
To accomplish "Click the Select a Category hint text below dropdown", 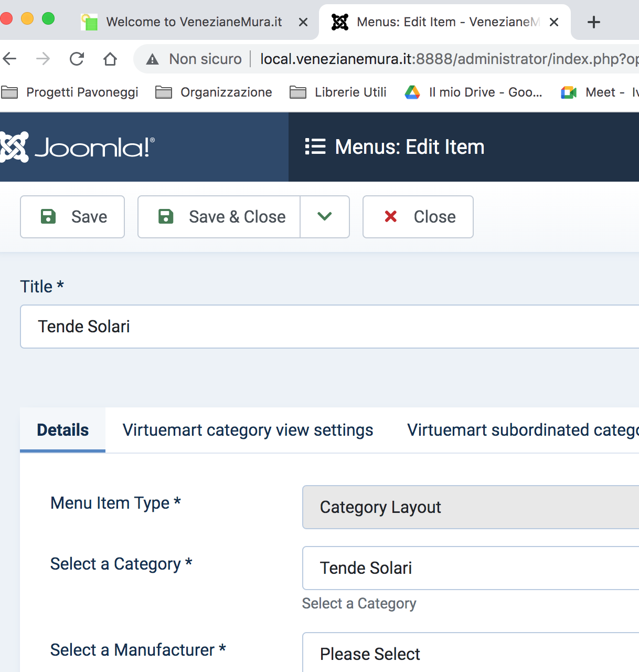I will coord(359,604).
